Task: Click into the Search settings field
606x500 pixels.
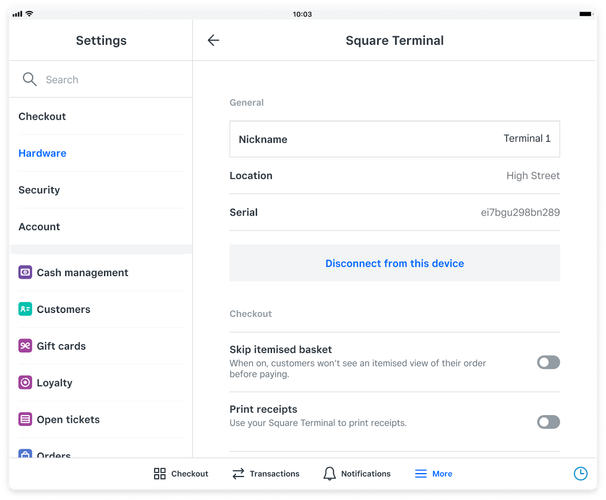Action: [110, 79]
